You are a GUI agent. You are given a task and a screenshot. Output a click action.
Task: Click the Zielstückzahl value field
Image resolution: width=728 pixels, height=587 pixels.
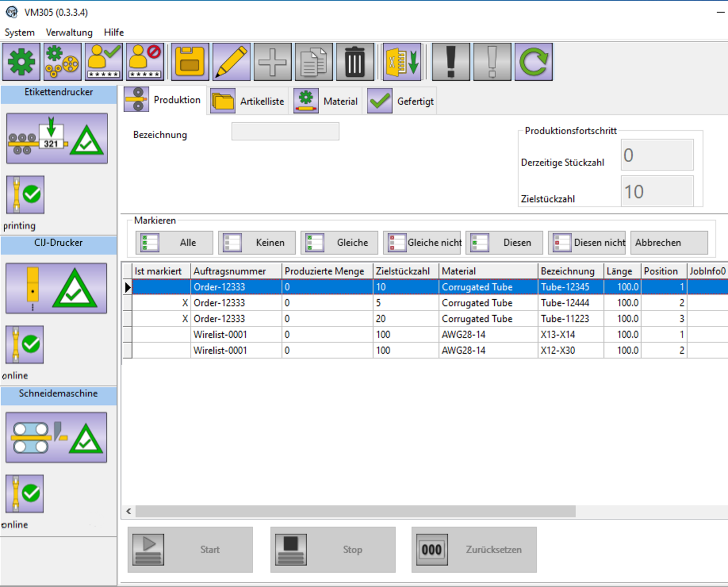coord(657,191)
